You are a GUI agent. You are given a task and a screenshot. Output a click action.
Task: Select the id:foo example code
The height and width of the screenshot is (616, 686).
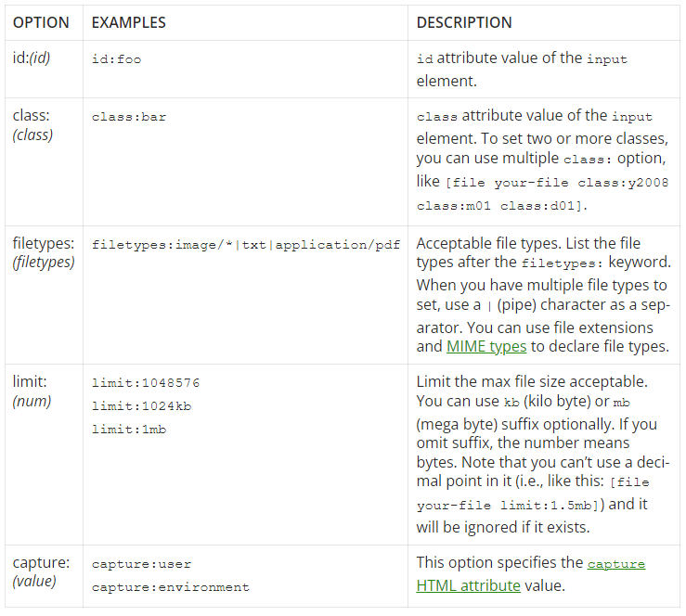(116, 58)
